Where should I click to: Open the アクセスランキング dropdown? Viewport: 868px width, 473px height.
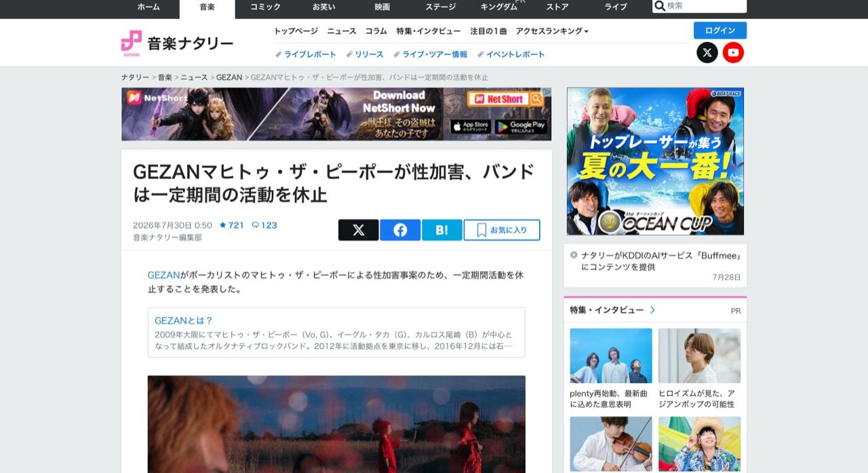(x=552, y=31)
